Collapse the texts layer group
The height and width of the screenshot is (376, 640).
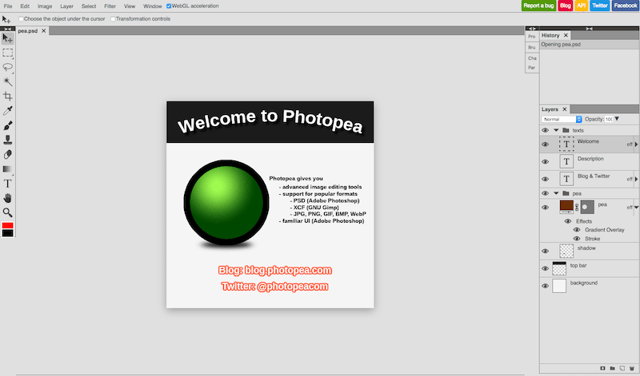(x=556, y=130)
